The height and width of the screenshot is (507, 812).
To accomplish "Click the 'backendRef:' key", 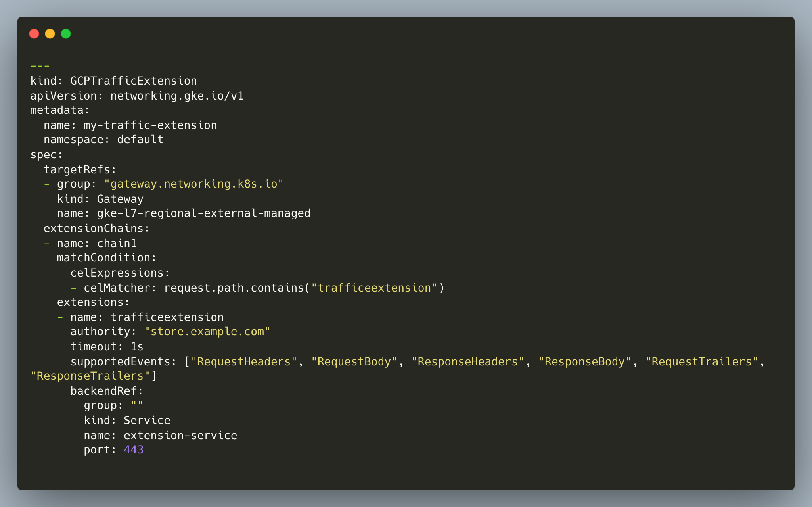I will (107, 391).
